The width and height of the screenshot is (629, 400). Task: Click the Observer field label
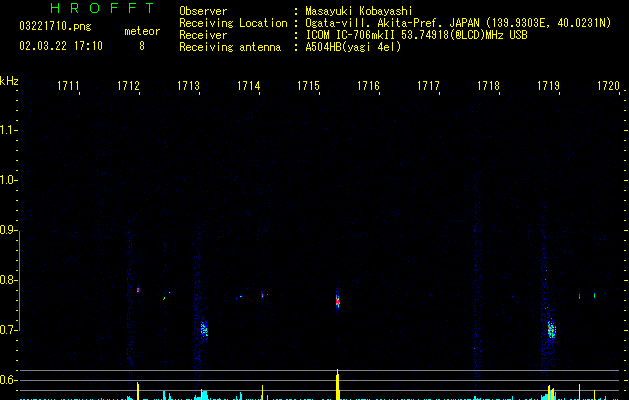[x=203, y=11]
